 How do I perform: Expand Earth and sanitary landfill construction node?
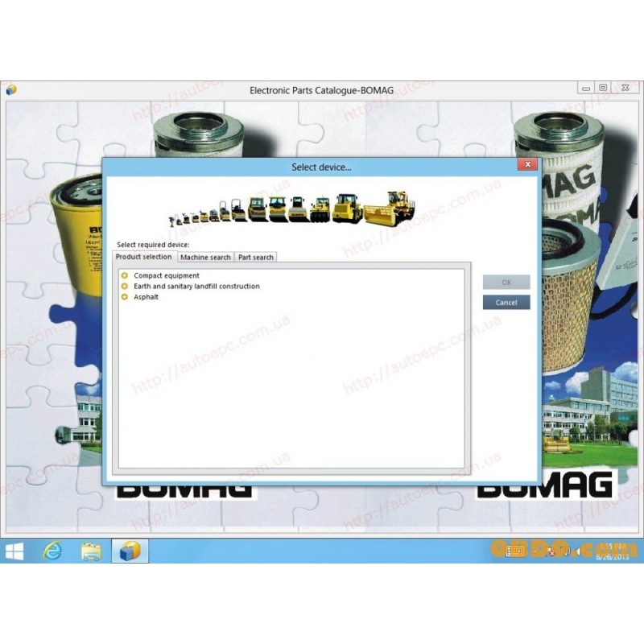125,287
